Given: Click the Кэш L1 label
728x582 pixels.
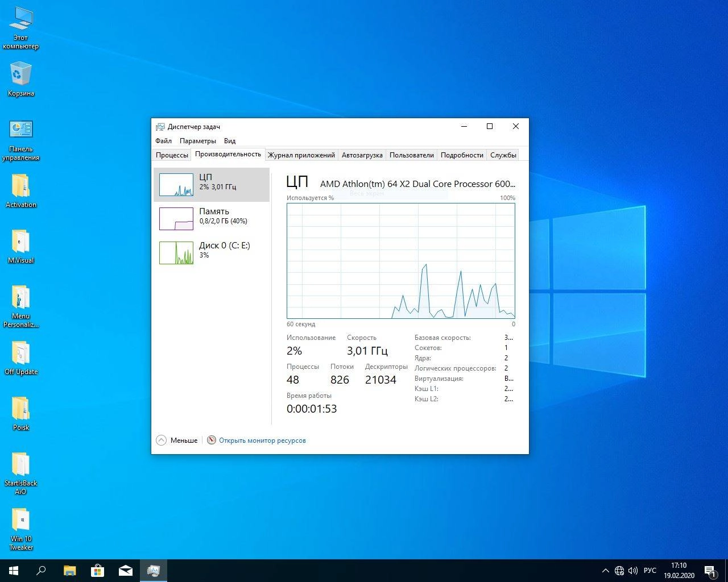Looking at the screenshot, I should [427, 389].
